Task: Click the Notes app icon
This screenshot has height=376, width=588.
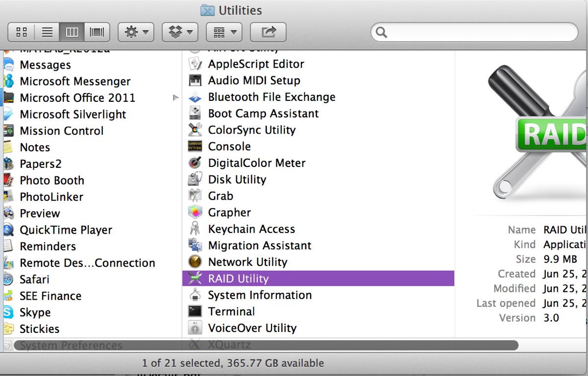Action: [8, 147]
